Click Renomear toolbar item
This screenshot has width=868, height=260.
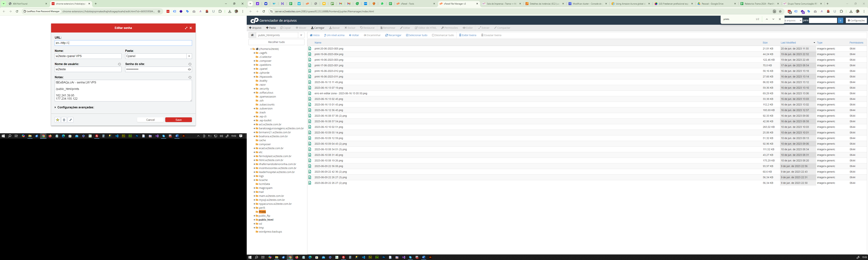pos(388,28)
